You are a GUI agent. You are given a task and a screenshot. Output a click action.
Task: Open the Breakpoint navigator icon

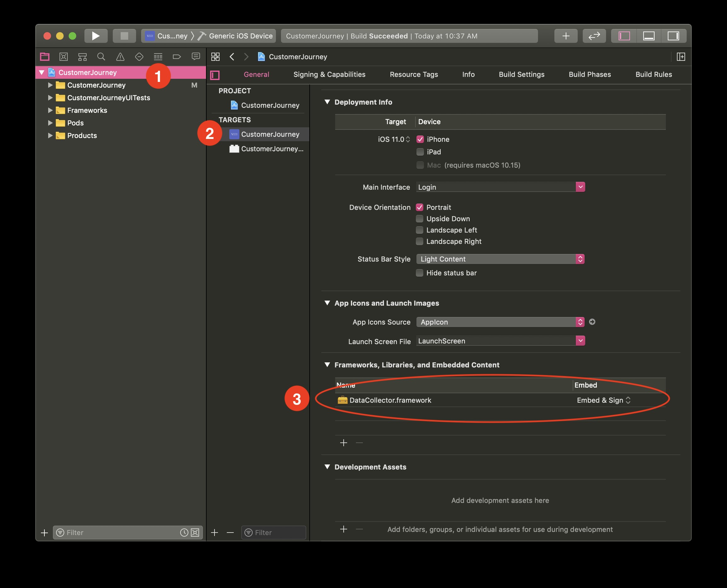[177, 57]
